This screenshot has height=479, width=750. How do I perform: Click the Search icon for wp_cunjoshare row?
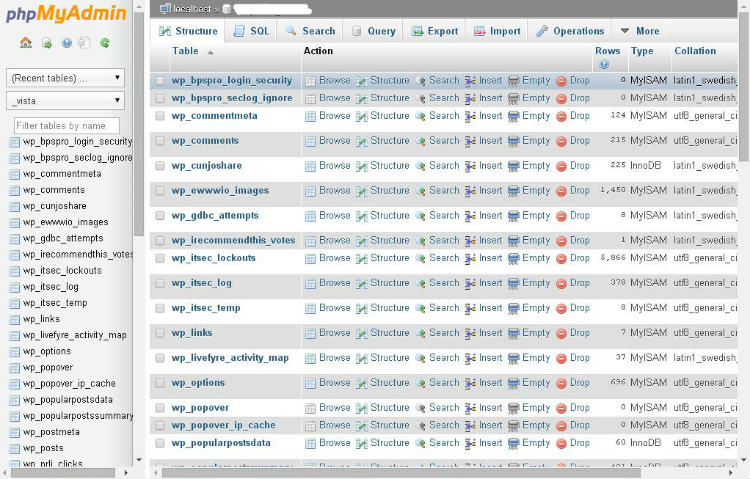point(420,166)
